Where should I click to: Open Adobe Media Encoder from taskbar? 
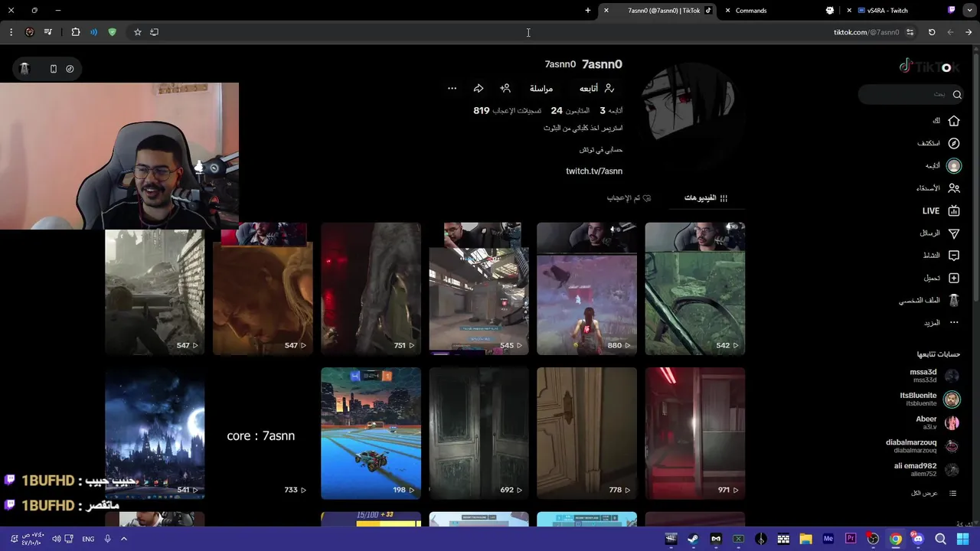click(828, 539)
